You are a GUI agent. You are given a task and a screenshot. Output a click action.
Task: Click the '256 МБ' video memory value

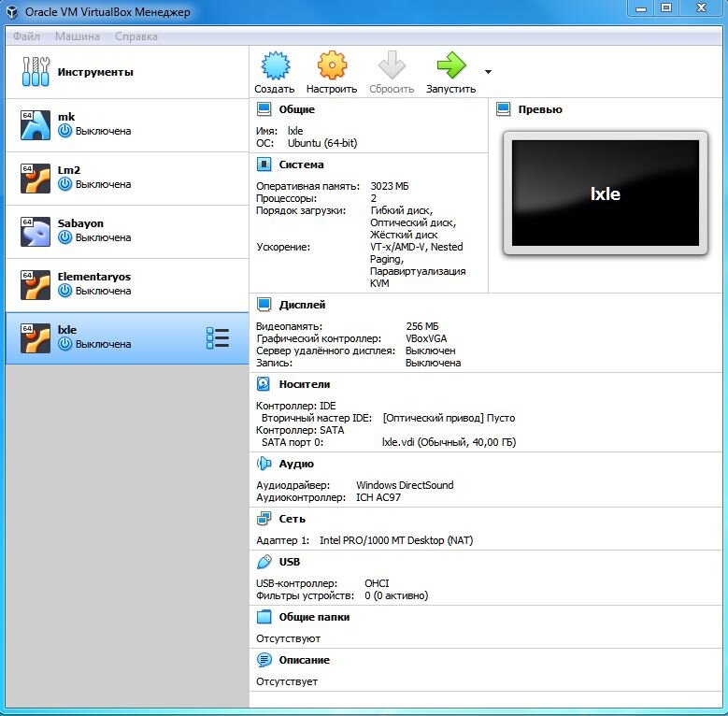tap(422, 326)
